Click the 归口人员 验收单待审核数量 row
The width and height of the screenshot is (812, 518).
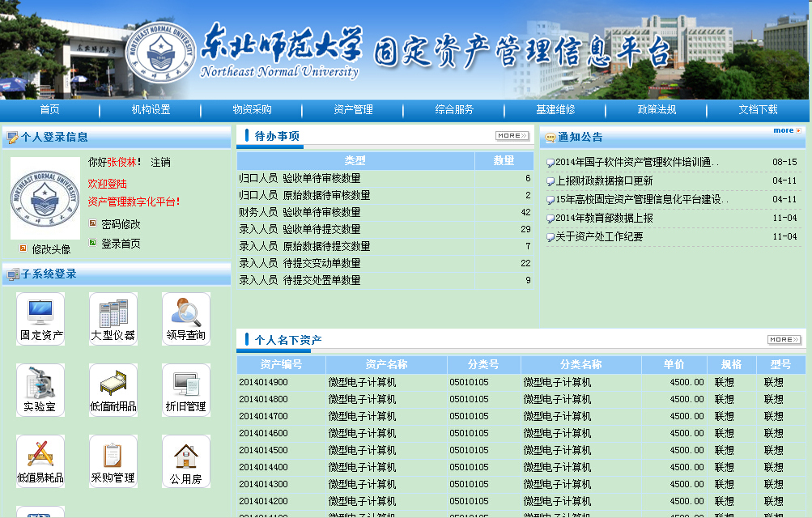(385, 179)
